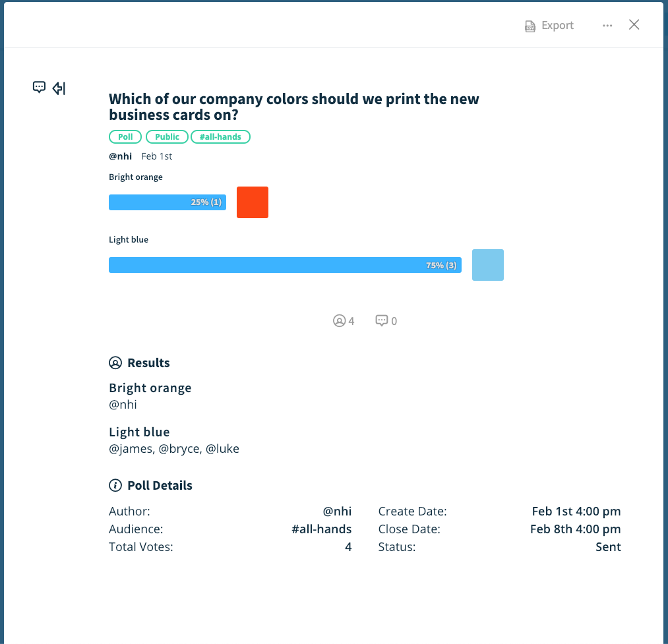The height and width of the screenshot is (644, 668).
Task: Click the speech bubble comments icon at top left
Action: click(x=40, y=87)
